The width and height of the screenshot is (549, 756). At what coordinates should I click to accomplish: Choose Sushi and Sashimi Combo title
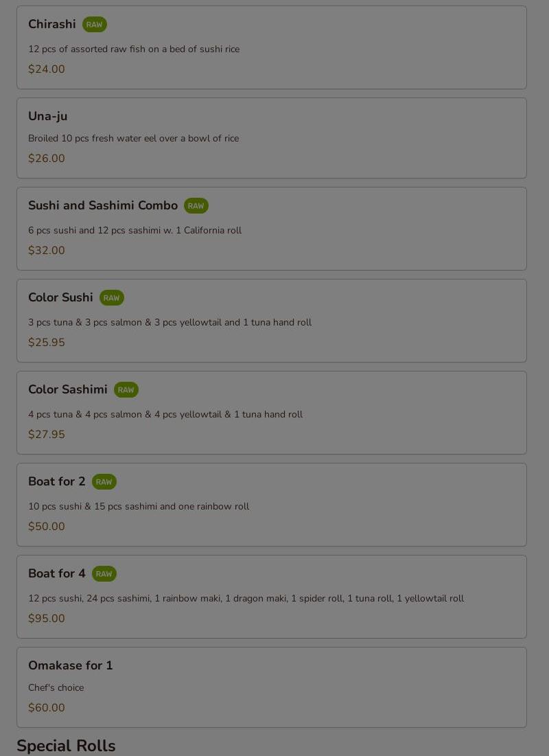103,205
